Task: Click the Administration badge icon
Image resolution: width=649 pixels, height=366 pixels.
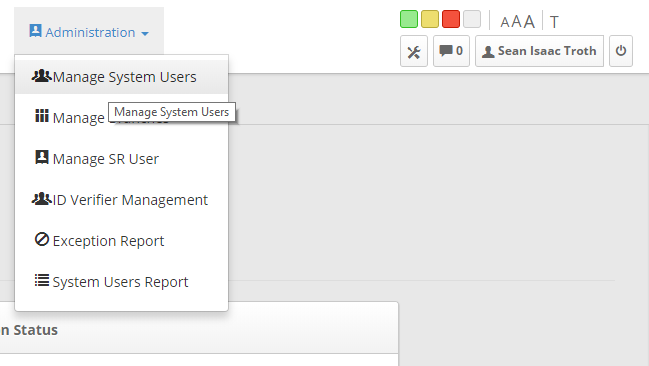Action: click(35, 31)
